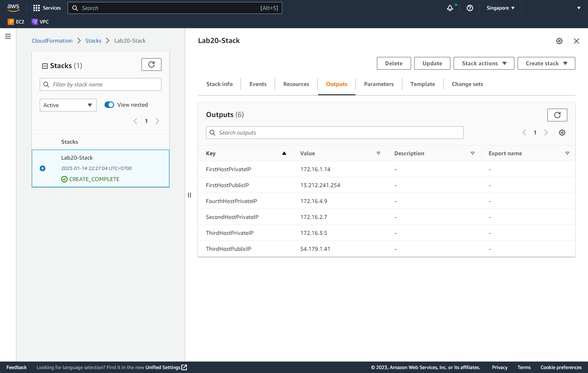
Task: Select the Lab20-Stack radio button
Action: 43,168
